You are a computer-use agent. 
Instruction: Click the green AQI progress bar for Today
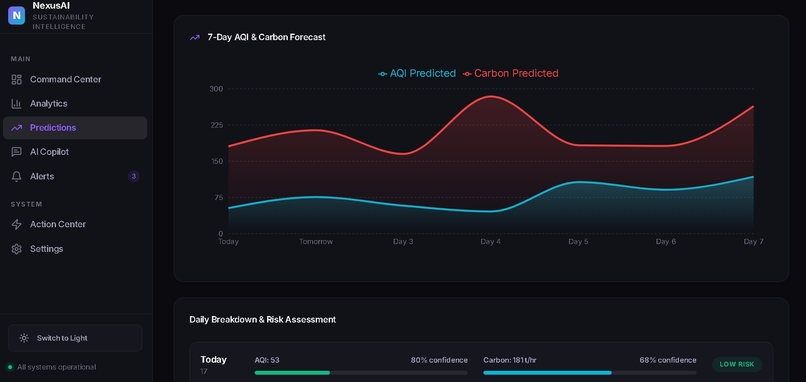point(292,373)
